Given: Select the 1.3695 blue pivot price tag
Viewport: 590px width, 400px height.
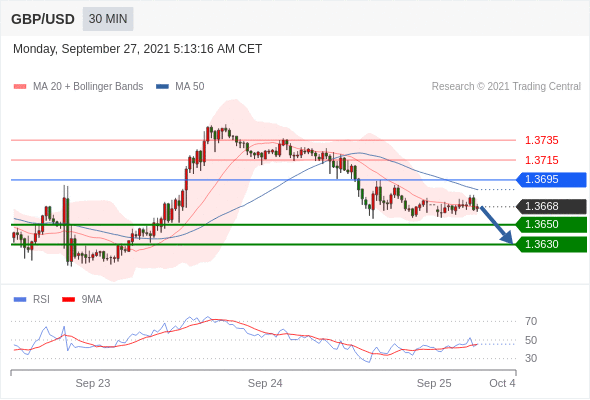Looking at the screenshot, I should pyautogui.click(x=551, y=179).
